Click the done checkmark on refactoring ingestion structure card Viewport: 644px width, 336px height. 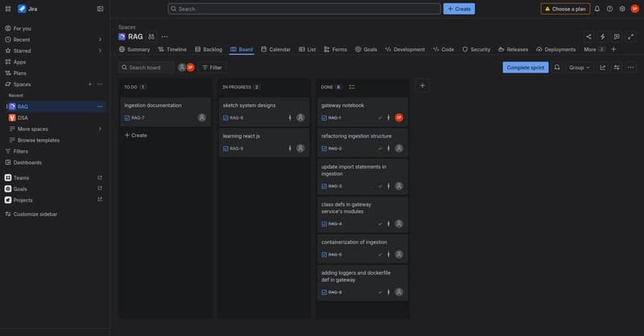pyautogui.click(x=380, y=149)
